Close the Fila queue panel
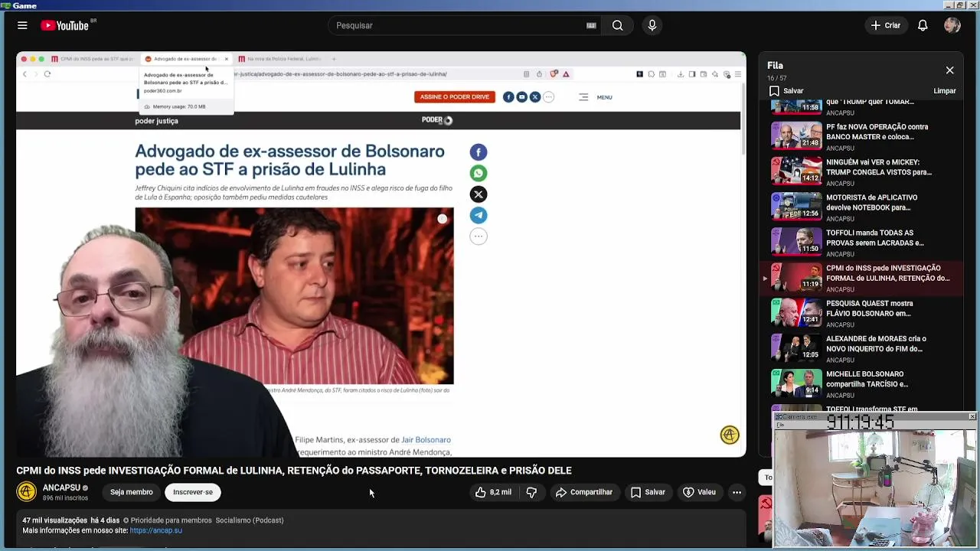The width and height of the screenshot is (980, 551). tap(949, 70)
